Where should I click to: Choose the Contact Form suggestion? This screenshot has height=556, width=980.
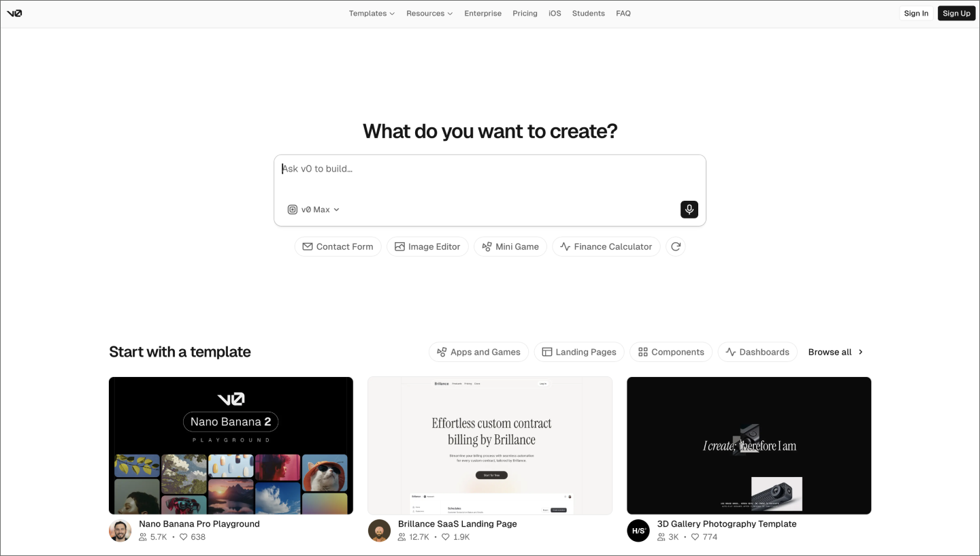[x=338, y=246]
